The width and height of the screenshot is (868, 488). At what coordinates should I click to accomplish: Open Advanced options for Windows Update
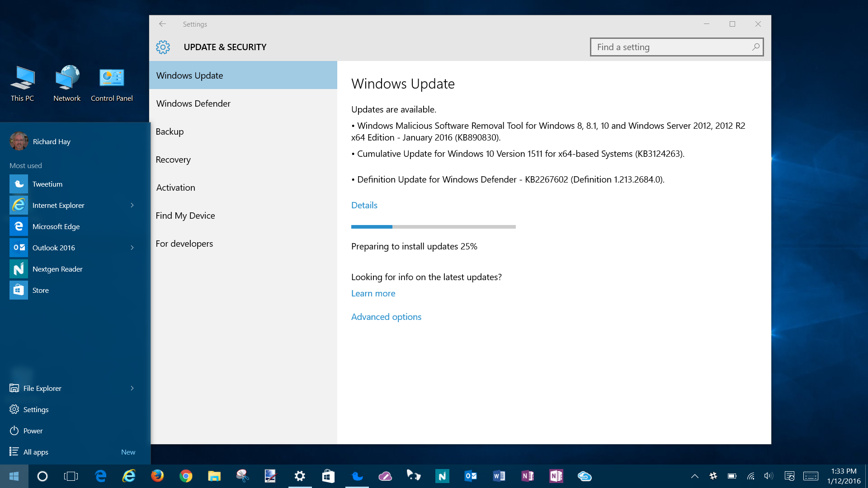pos(386,316)
